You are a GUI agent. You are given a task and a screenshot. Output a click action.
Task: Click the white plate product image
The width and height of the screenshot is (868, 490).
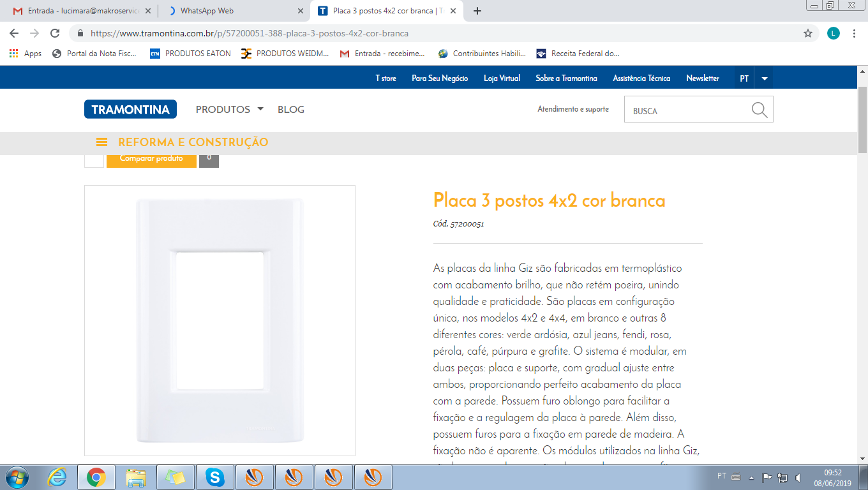coord(220,320)
